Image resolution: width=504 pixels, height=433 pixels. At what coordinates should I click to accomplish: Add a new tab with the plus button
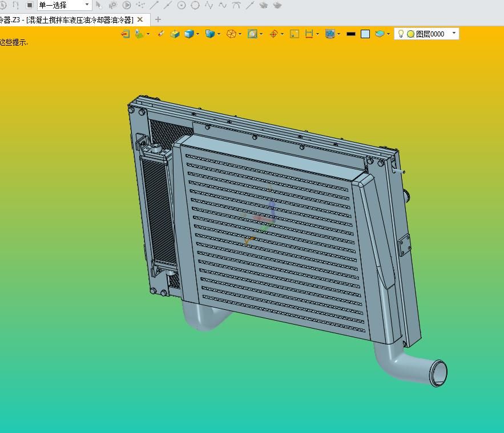click(158, 19)
